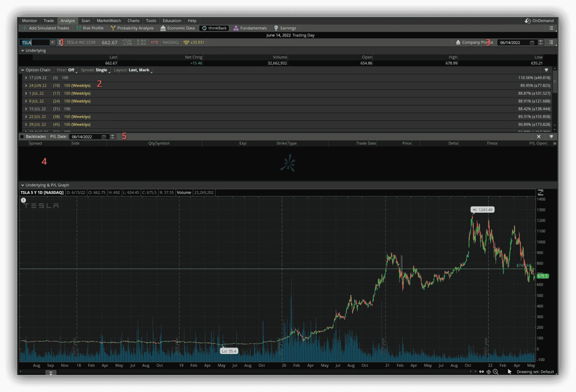Toggle the Backtrades checkbox

pos(22,137)
